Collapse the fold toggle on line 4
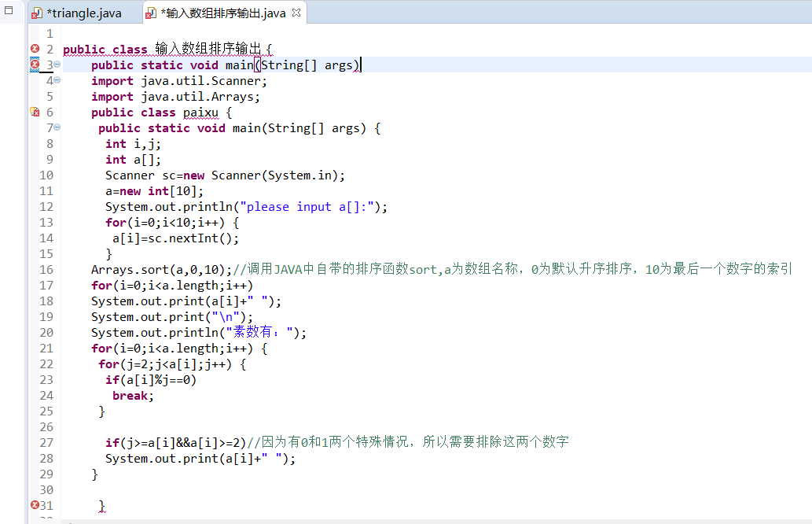Viewport: 812px width, 524px height. click(x=57, y=79)
